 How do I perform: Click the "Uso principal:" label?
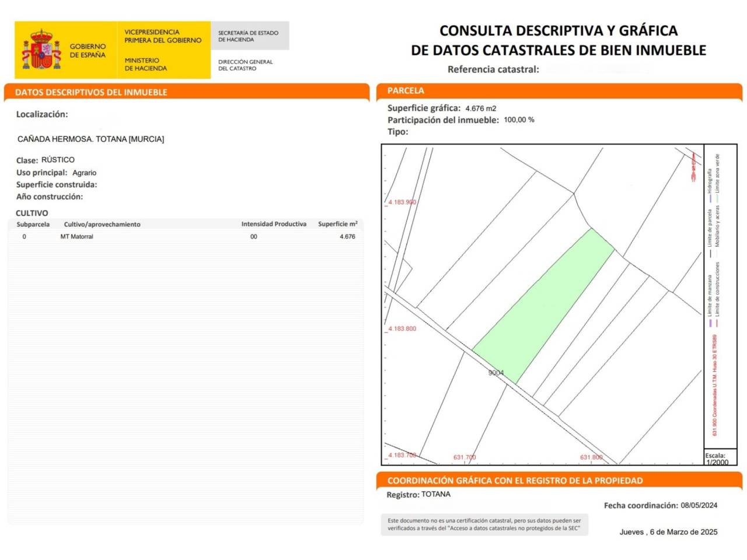pos(41,173)
